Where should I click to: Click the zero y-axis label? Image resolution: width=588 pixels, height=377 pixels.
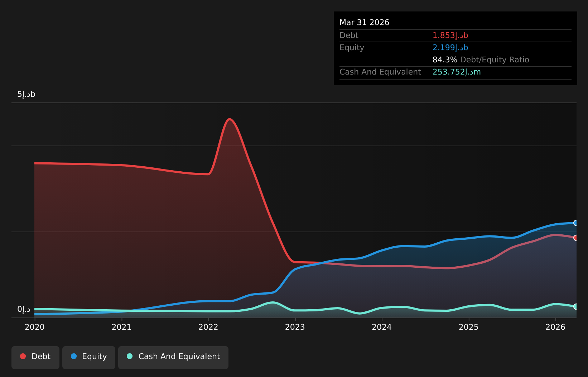(24, 309)
